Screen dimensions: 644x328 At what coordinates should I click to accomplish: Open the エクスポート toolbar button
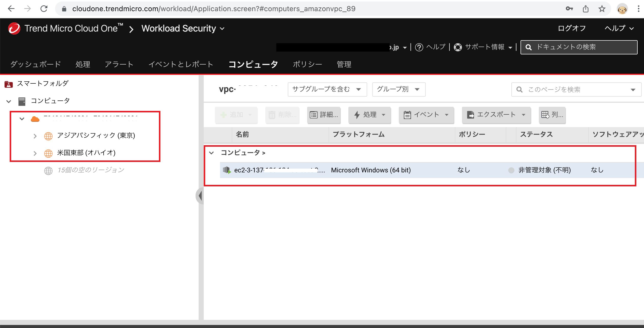coord(496,115)
